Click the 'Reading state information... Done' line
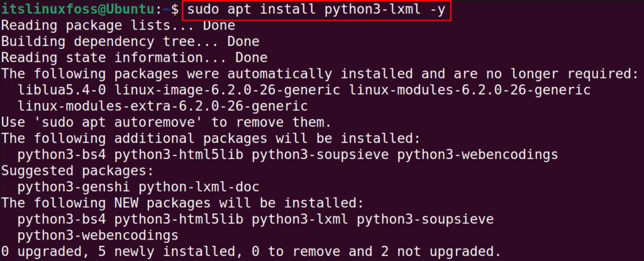Screen dimensions: 644x261 (x=135, y=58)
